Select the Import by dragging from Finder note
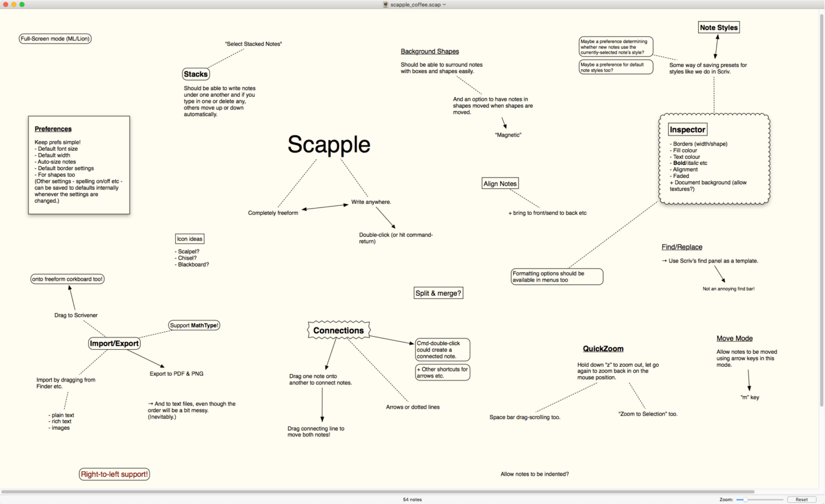 66,383
